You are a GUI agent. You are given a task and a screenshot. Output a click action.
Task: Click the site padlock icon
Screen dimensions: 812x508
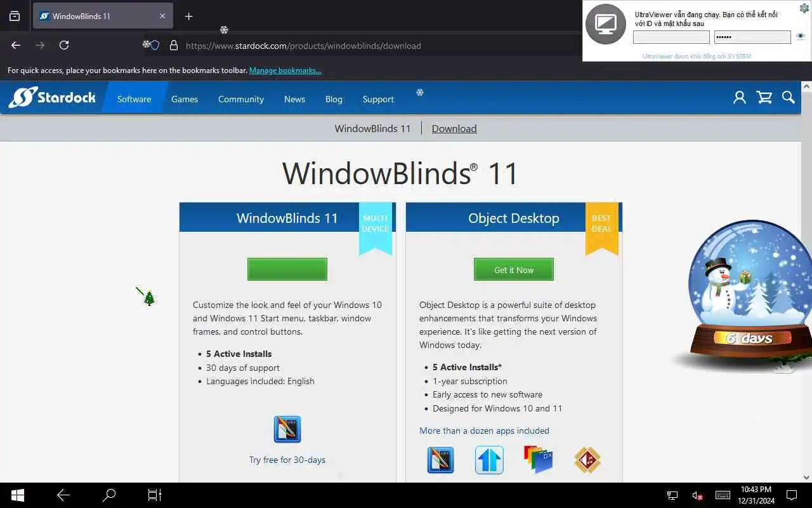[x=173, y=46]
